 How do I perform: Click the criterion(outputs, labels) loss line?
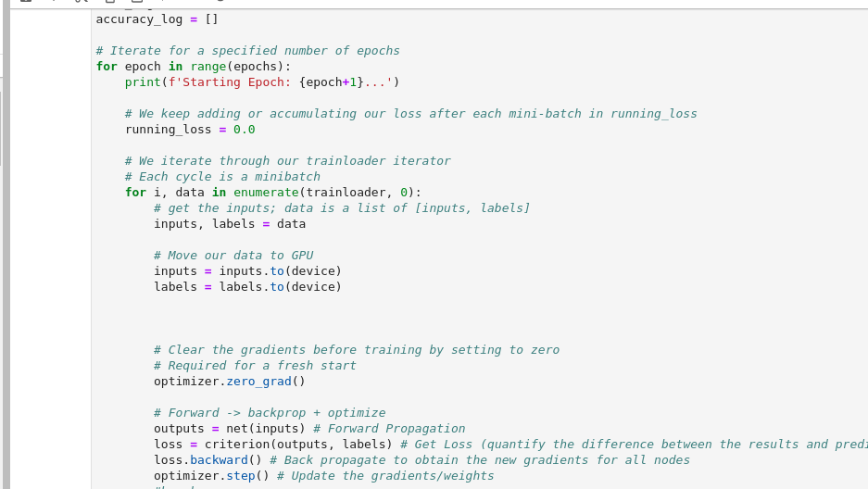pyautogui.click(x=272, y=445)
